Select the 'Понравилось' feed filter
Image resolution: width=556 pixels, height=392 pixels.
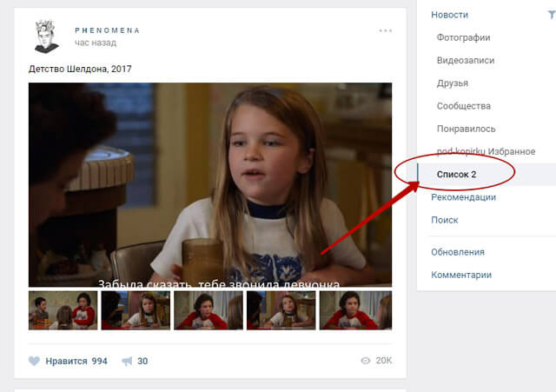[x=466, y=129]
